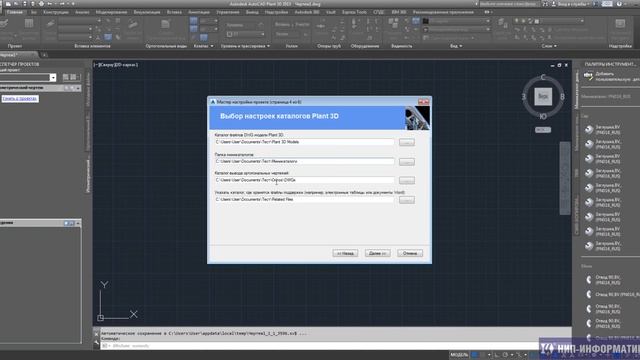This screenshot has height=360, width=640.
Task: Click the Help icon in the title bar
Action: (619, 4)
